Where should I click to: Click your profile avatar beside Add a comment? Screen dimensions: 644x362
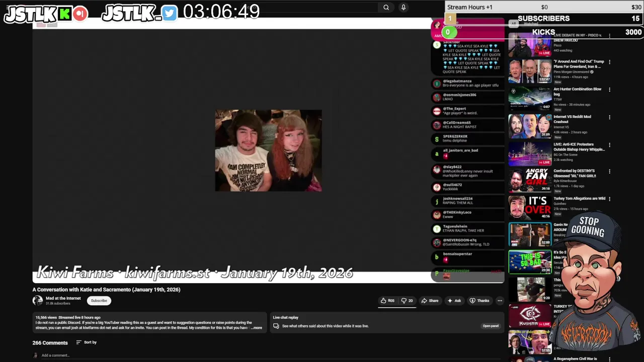pos(35,355)
